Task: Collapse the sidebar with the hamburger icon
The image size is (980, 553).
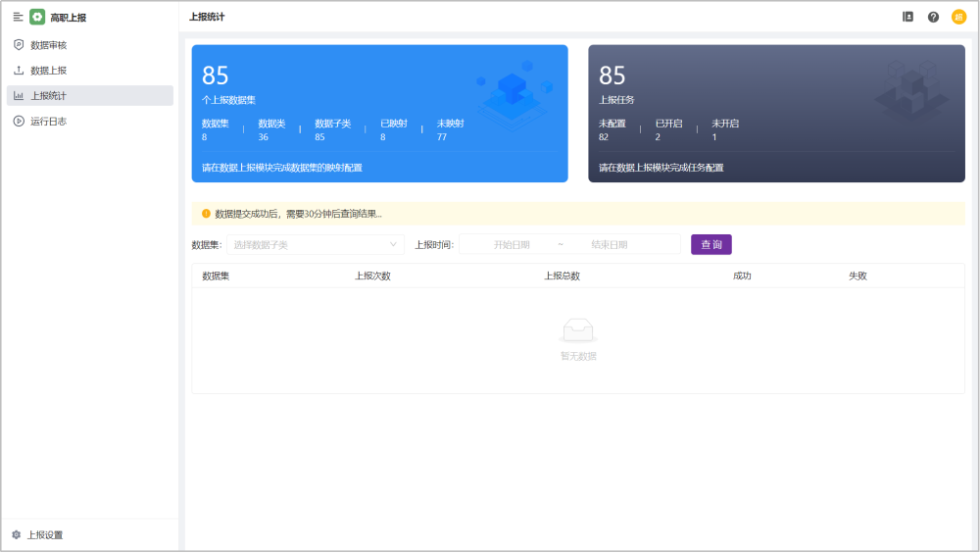Action: pyautogui.click(x=18, y=17)
